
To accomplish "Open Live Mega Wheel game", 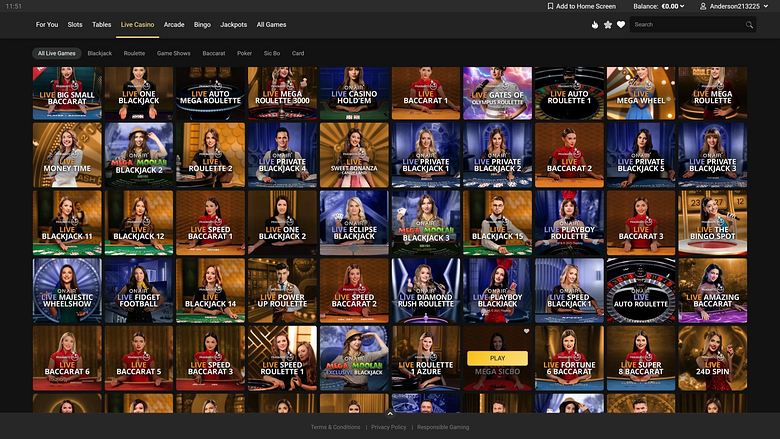I will pos(641,93).
